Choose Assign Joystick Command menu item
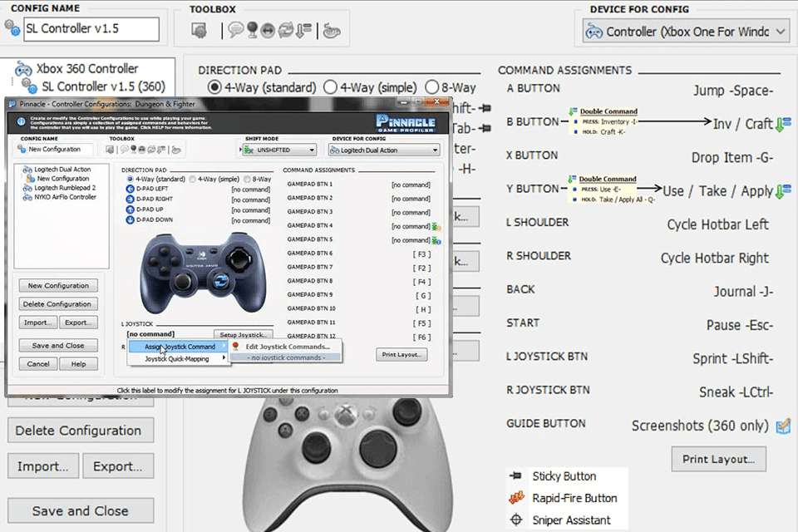 coord(178,347)
